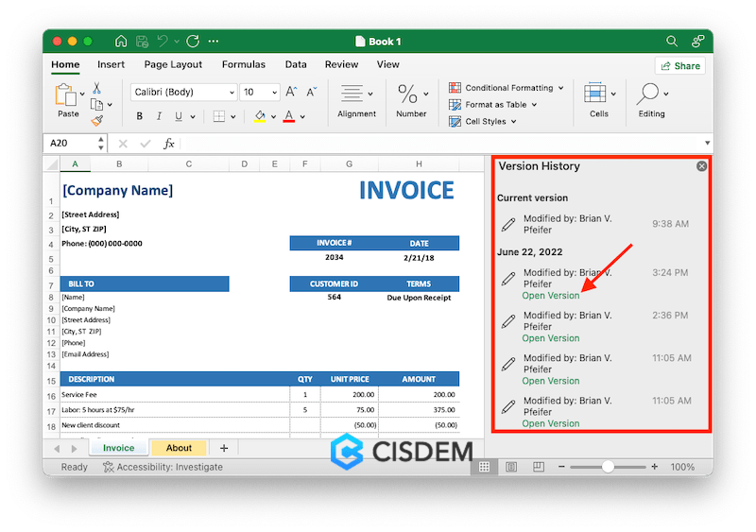Toggle Bold formatting

click(x=140, y=116)
